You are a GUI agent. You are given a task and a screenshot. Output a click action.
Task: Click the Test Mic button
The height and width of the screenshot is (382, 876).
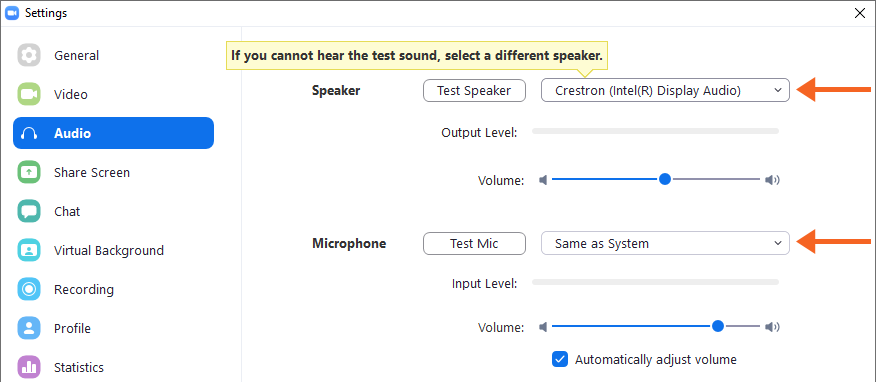click(474, 243)
